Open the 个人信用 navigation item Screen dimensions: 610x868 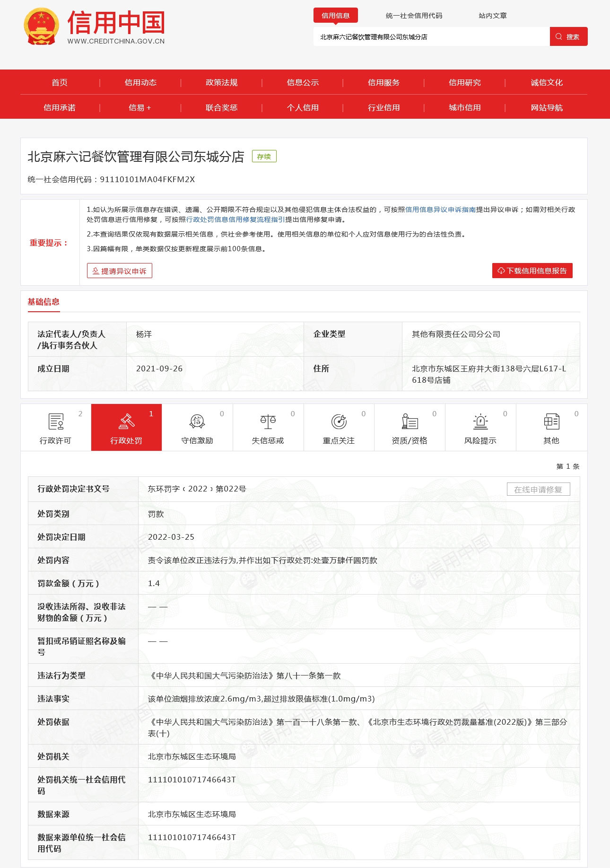tap(303, 107)
